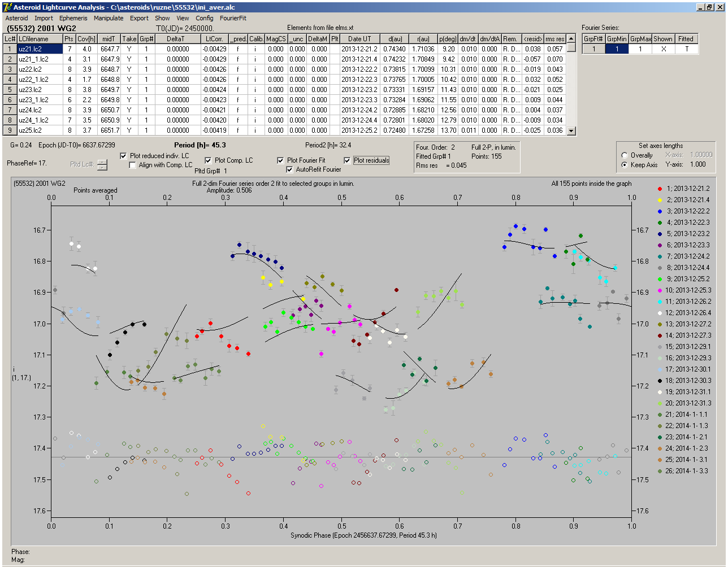Click the DeltaT column header
Image resolution: width=728 pixels, height=567 pixels.
(175, 39)
